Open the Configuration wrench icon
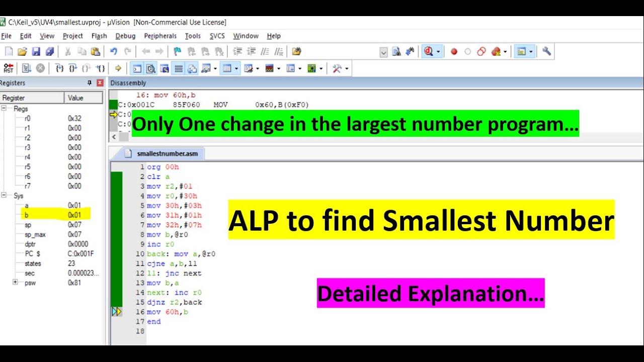This screenshot has height=362, width=644. click(x=546, y=51)
